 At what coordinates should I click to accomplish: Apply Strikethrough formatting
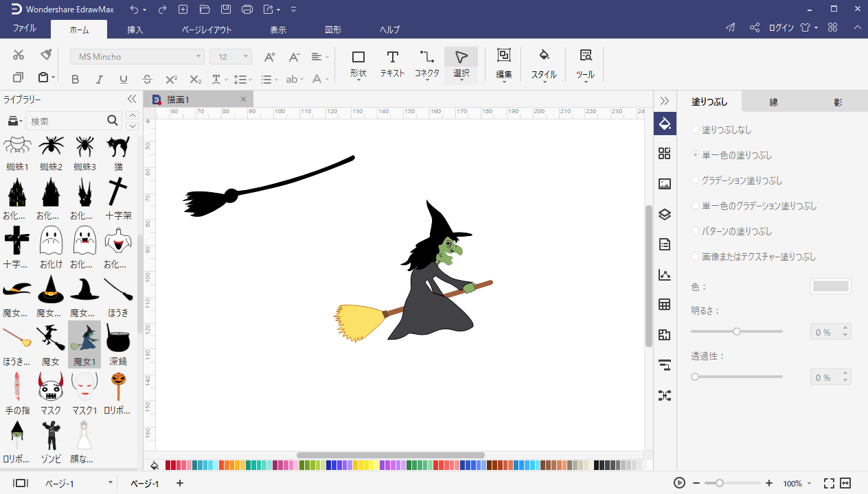point(147,80)
